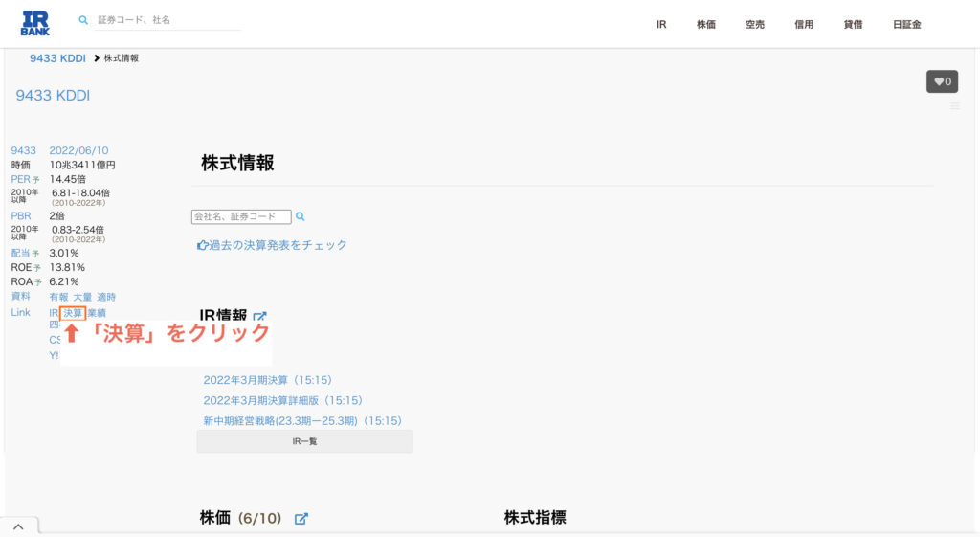Open the 信用 menu item
This screenshot has height=537, width=980.
coord(804,24)
